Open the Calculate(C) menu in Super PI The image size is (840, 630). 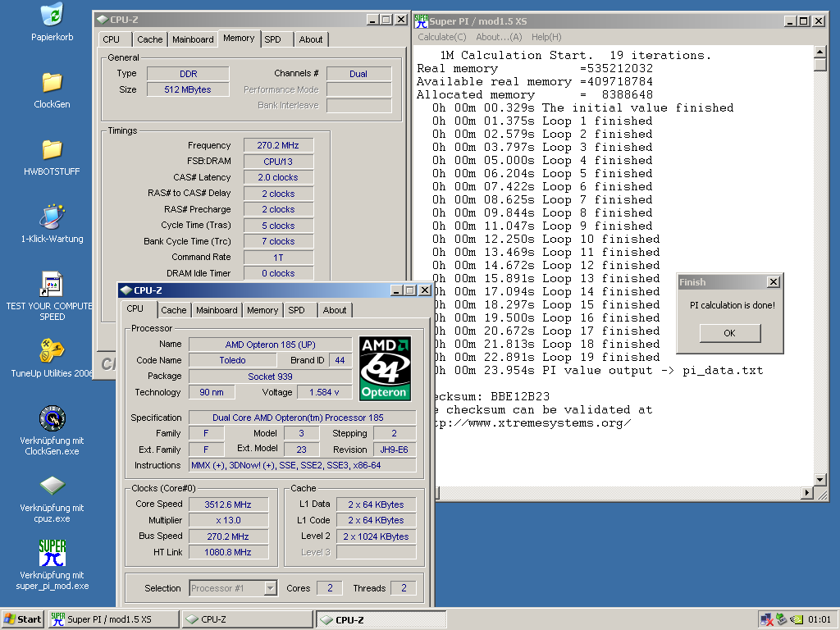(442, 37)
